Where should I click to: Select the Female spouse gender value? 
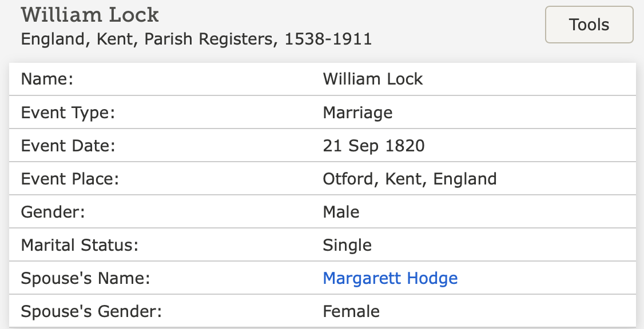click(351, 311)
